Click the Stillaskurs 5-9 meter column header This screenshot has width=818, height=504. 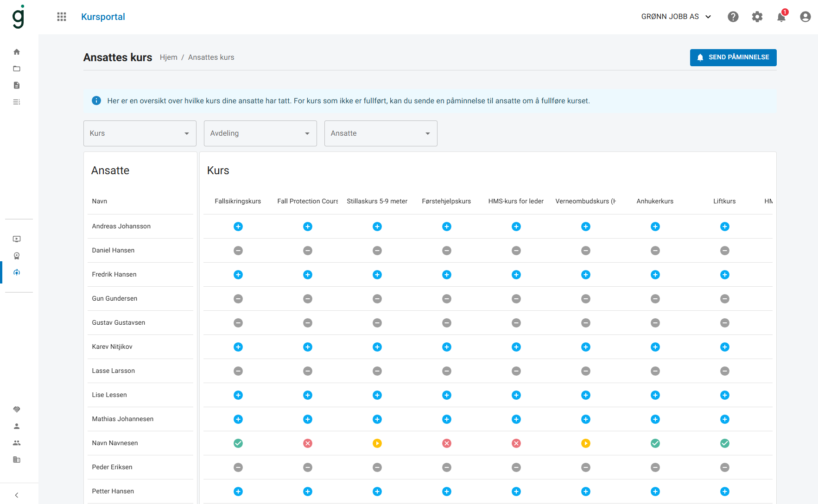377,201
